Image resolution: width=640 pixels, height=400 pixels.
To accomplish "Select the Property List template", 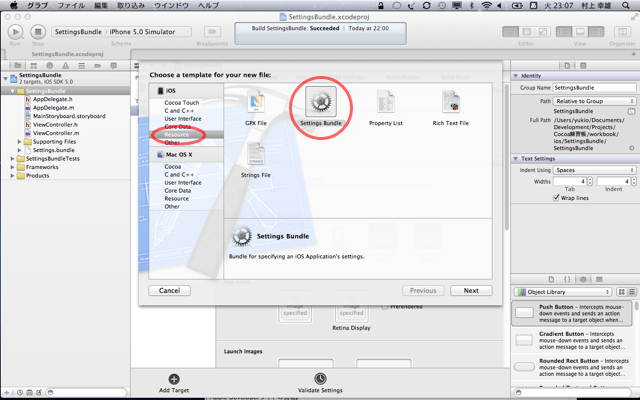I will tap(386, 107).
